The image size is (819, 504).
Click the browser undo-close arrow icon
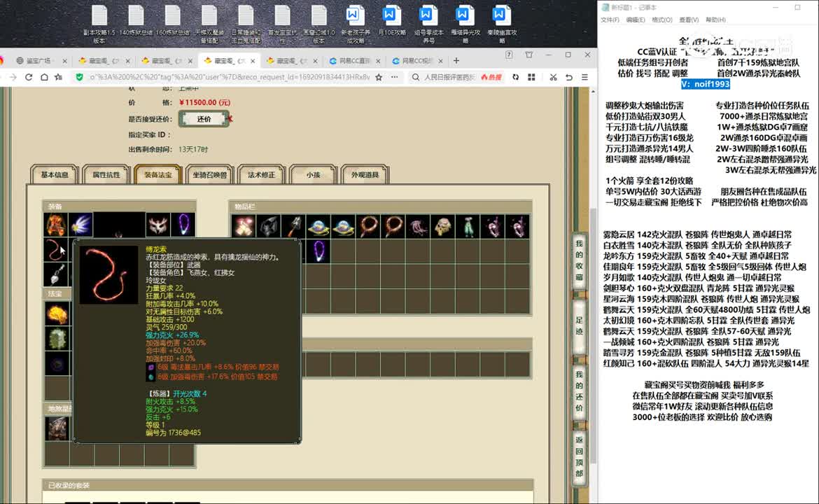[x=569, y=77]
